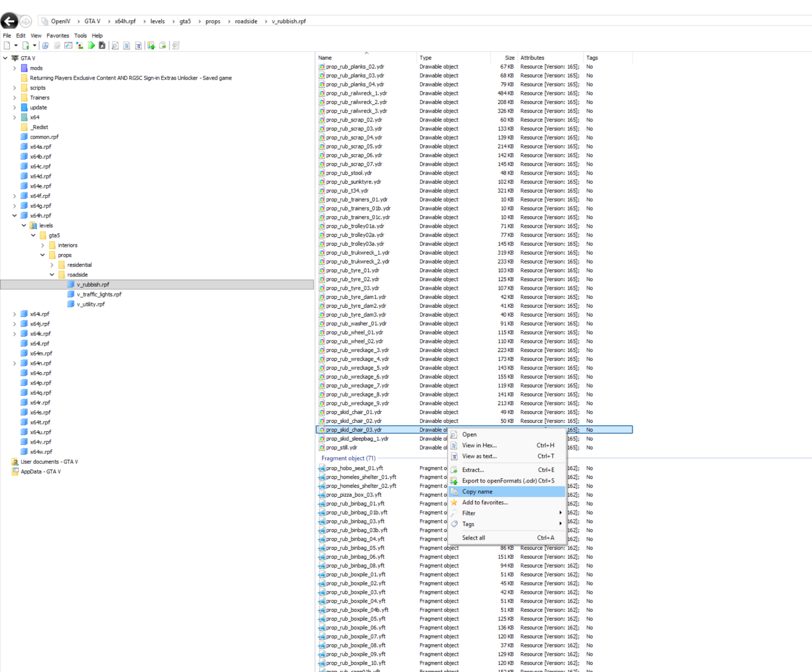This screenshot has width=812, height=672.
Task: Open the New file dropdown arrow
Action: [16, 45]
